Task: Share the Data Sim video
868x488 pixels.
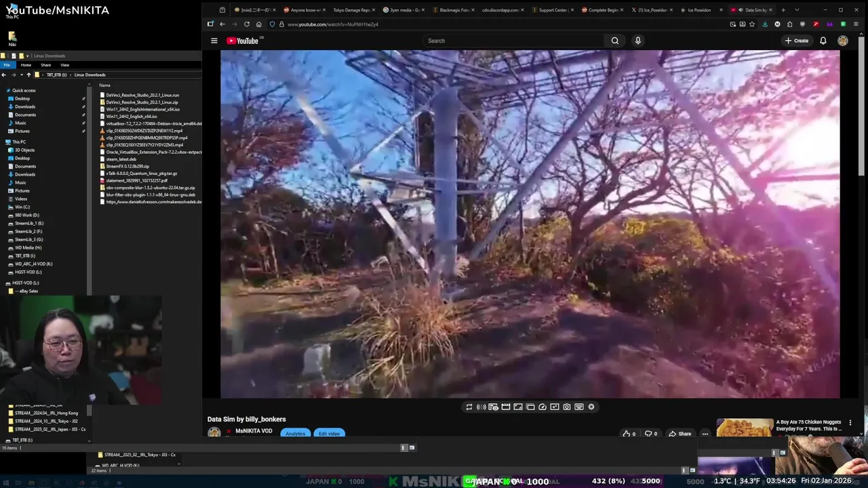Action: [680, 433]
